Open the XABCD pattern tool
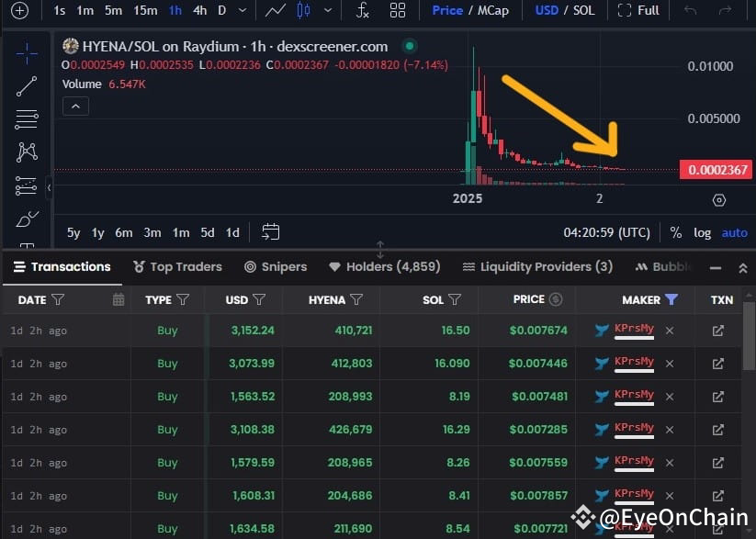 [25, 152]
